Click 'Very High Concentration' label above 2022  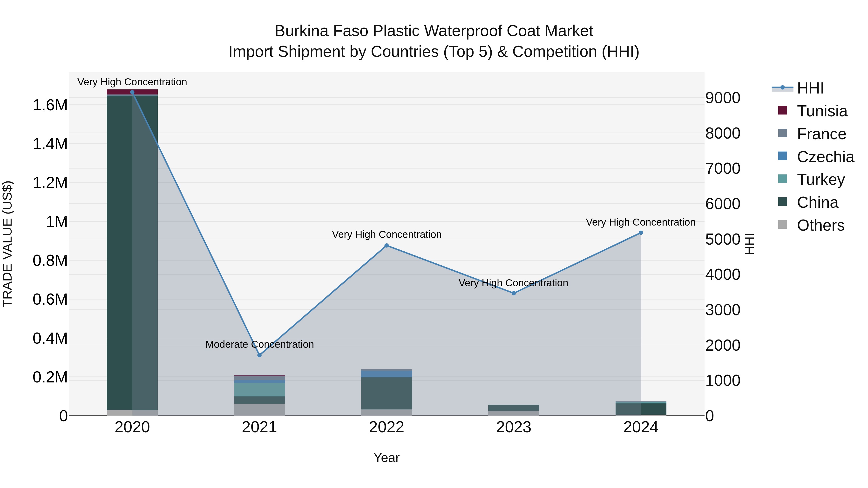point(387,234)
